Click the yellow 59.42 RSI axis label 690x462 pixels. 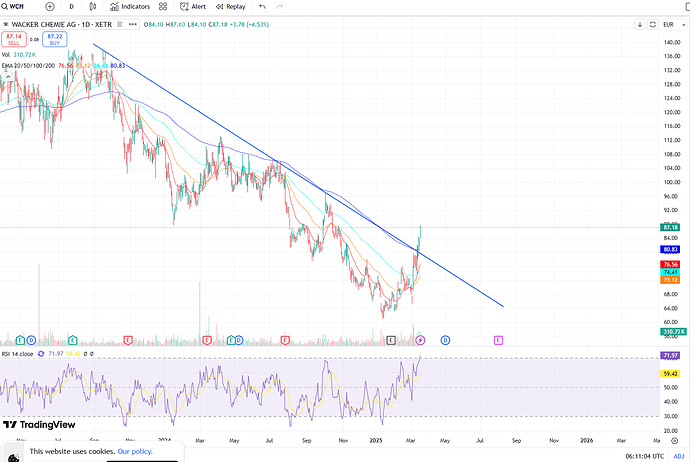670,374
